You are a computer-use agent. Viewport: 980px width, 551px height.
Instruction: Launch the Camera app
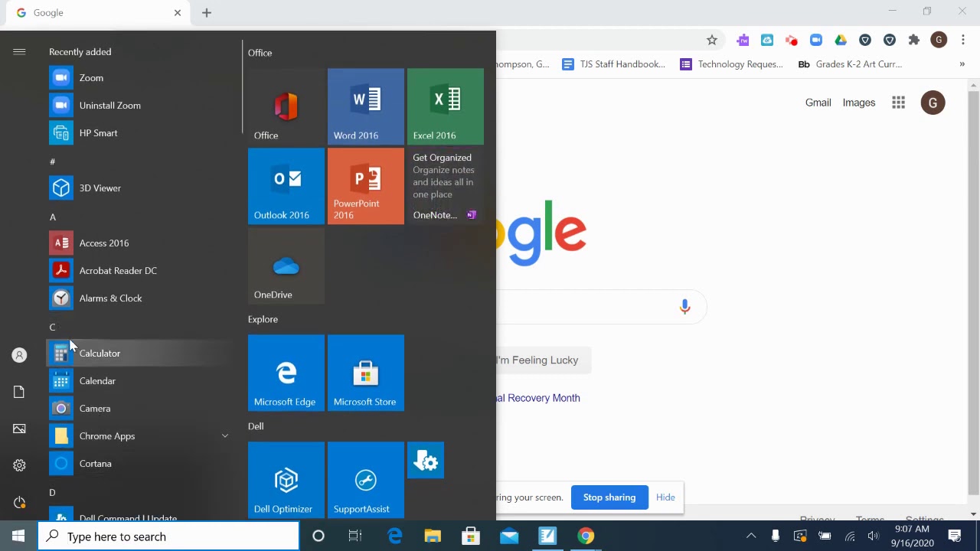138,409
